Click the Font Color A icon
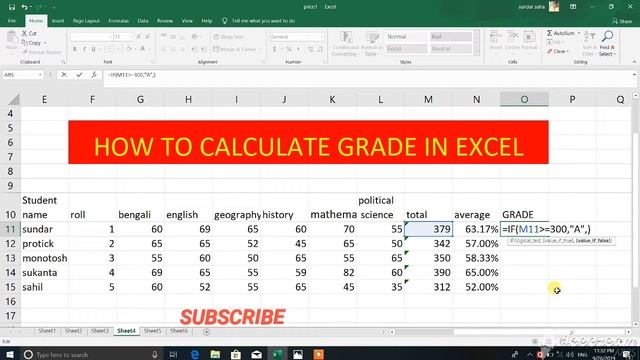 click(x=143, y=49)
